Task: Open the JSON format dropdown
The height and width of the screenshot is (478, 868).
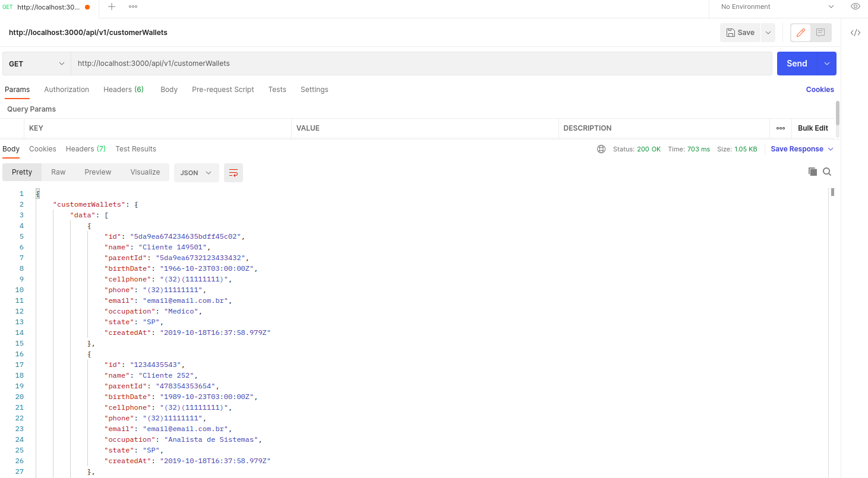Action: (197, 173)
